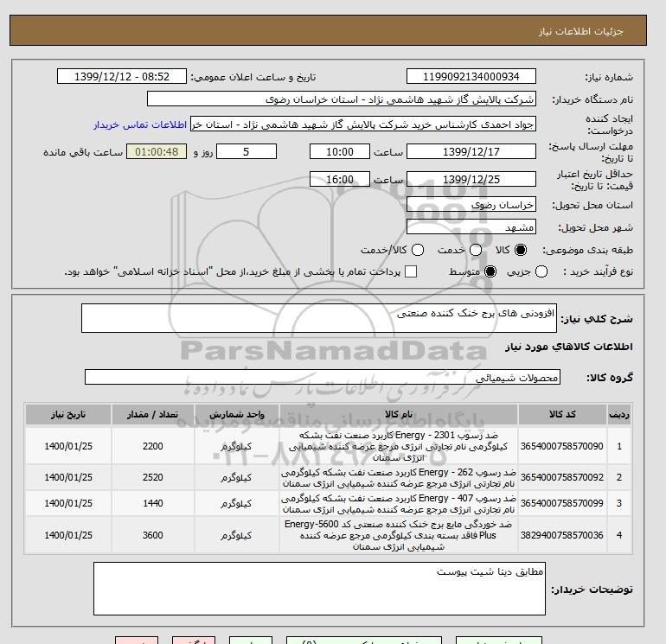Select the کالا radio button
Viewport: 666px width, 644px height.
(x=521, y=250)
